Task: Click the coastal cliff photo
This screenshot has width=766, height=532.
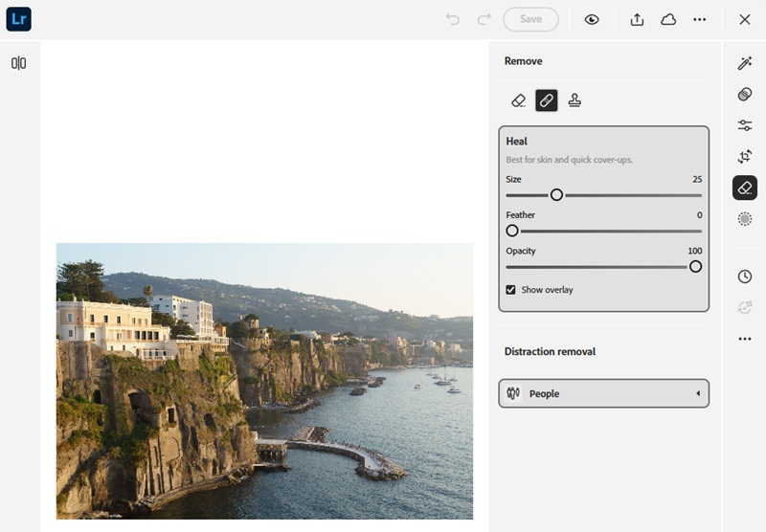Action: coord(264,381)
